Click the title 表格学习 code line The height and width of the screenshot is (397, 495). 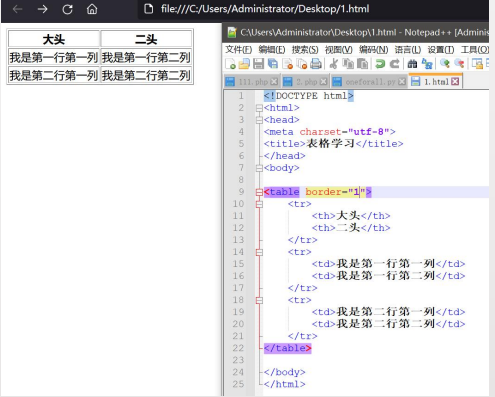333,144
